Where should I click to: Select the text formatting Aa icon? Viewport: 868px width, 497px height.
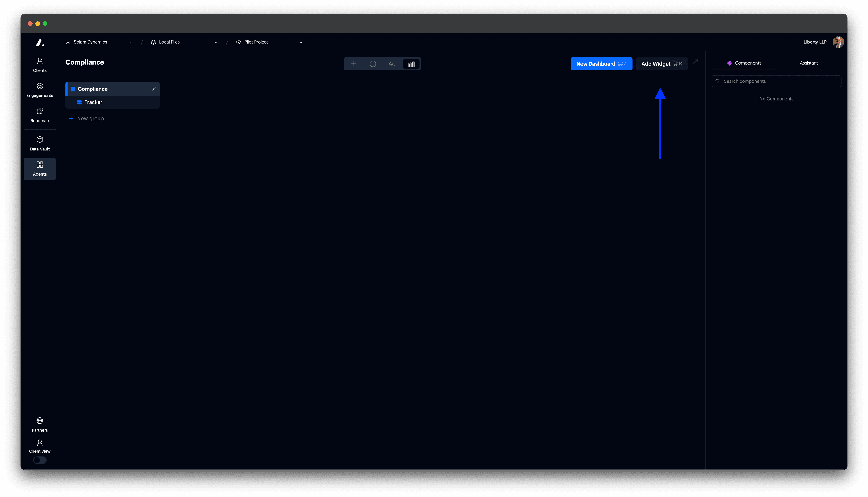point(392,64)
